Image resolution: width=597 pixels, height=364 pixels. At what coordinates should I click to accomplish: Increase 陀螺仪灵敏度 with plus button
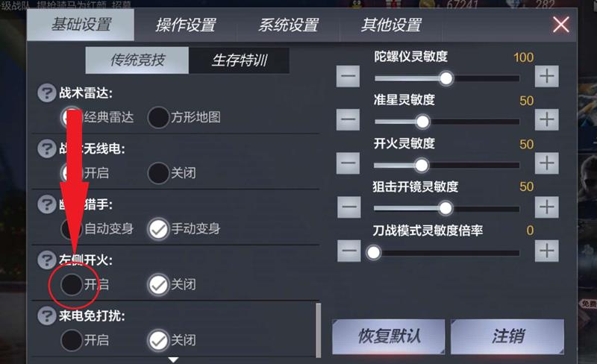(x=547, y=75)
